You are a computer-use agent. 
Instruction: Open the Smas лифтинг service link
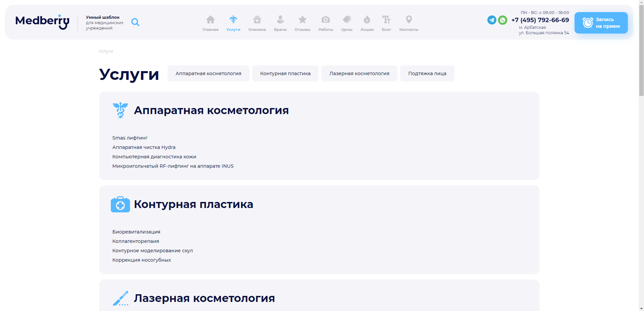(130, 138)
